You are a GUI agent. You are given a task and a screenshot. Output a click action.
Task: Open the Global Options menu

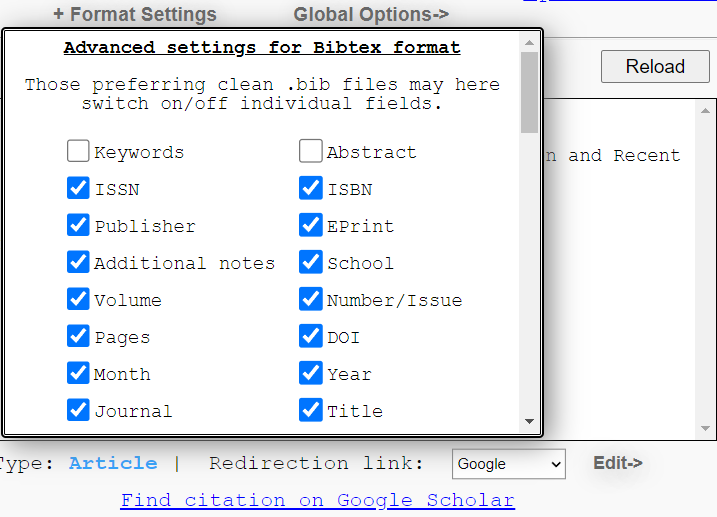[371, 14]
